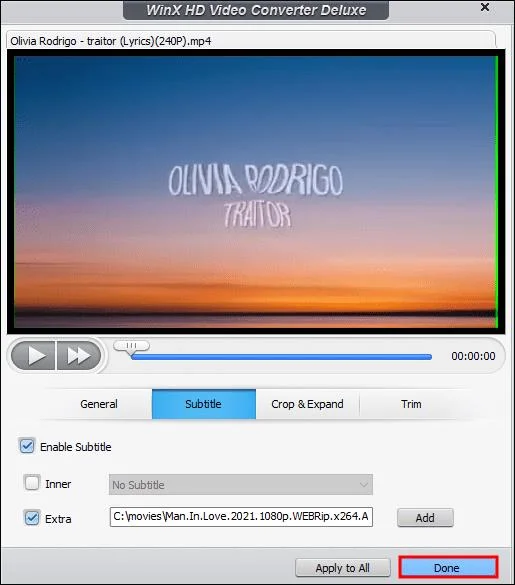Uncheck the Extra subtitle checkbox

click(x=32, y=518)
